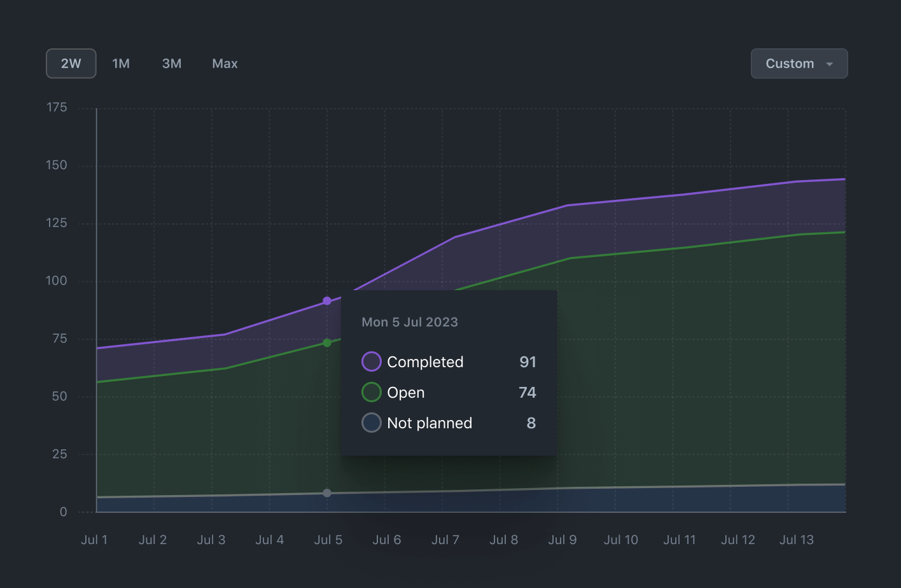
Task: Show the Max time range
Action: click(225, 64)
